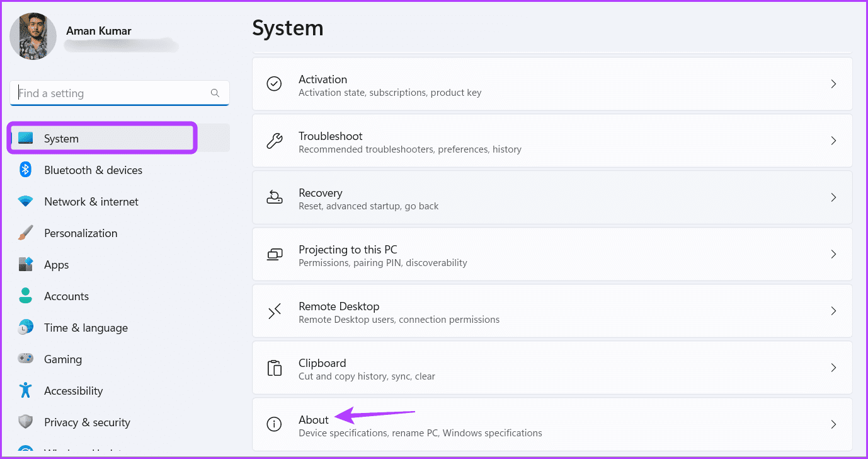Click 'Activation state, subscriptions, product key' text

(390, 93)
